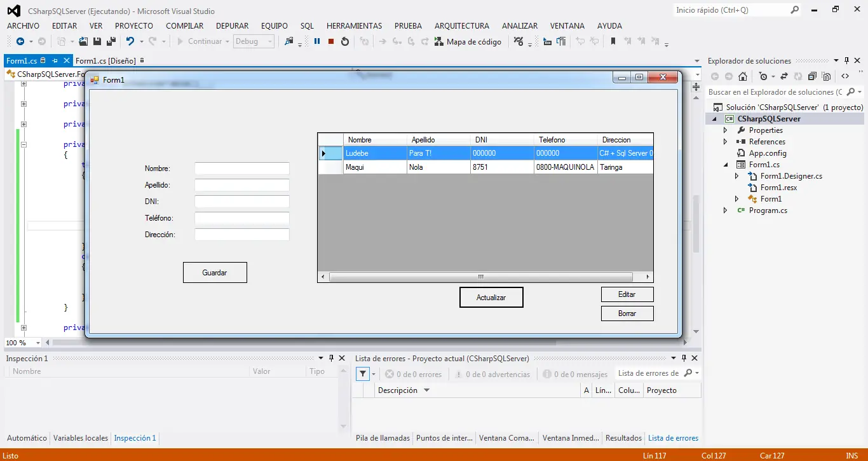The image size is (868, 461).
Task: Stop debugging with the red square icon
Action: point(331,41)
